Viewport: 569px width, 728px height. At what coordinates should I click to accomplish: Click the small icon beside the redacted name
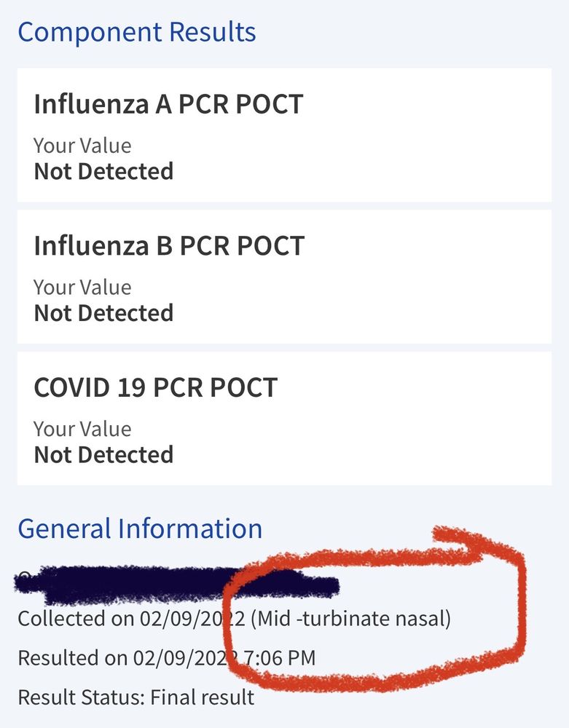[x=25, y=576]
